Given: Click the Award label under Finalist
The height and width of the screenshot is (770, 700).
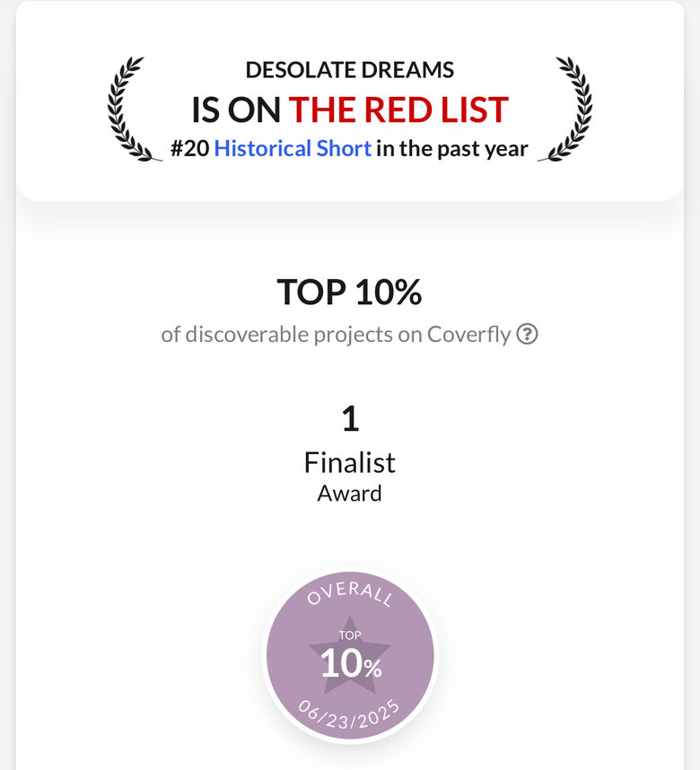Looking at the screenshot, I should pyautogui.click(x=350, y=494).
